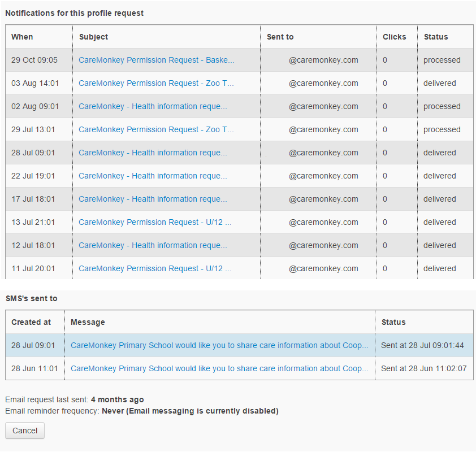This screenshot has width=476, height=452.
Task: Click the 'delivered' status in the 22 Jul row
Action: tap(440, 176)
